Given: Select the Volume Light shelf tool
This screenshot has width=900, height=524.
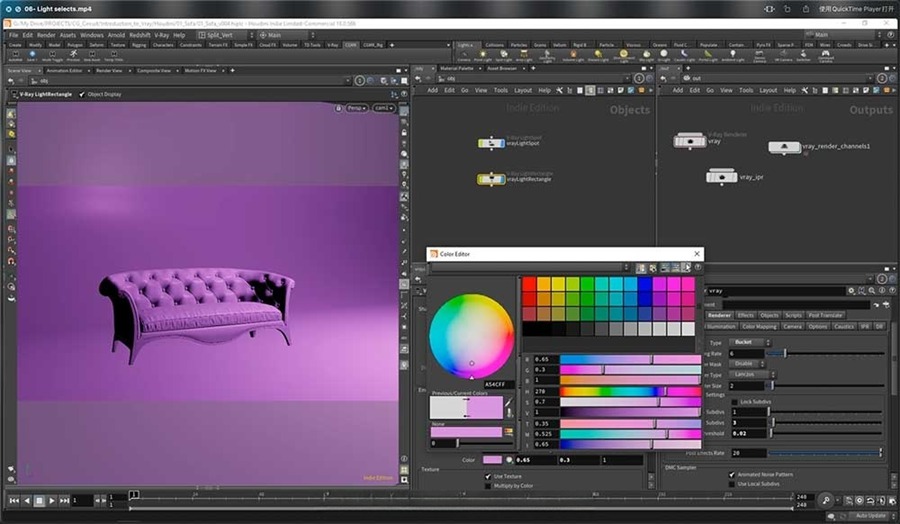Looking at the screenshot, I should 573,56.
